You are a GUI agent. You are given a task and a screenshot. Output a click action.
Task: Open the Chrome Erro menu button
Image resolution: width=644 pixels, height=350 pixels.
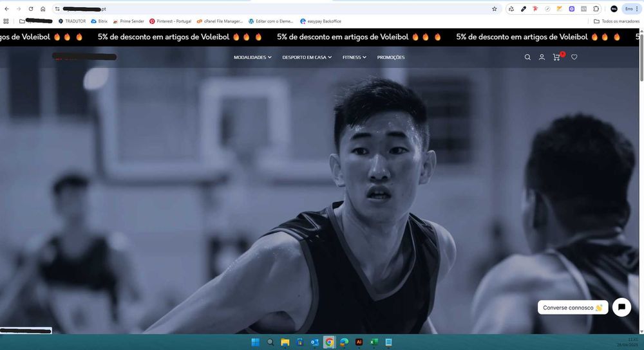(632, 8)
